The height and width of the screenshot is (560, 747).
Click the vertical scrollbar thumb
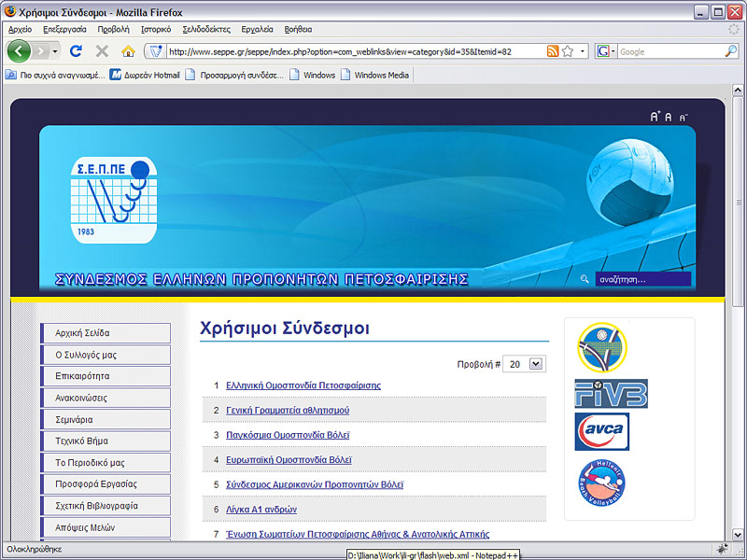click(738, 202)
